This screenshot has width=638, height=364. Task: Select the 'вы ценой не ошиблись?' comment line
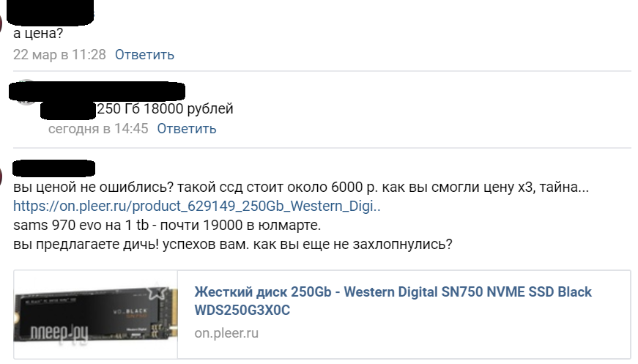click(301, 187)
